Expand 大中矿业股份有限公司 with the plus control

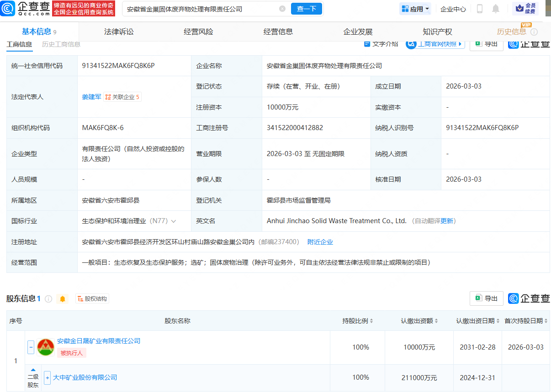(48, 377)
